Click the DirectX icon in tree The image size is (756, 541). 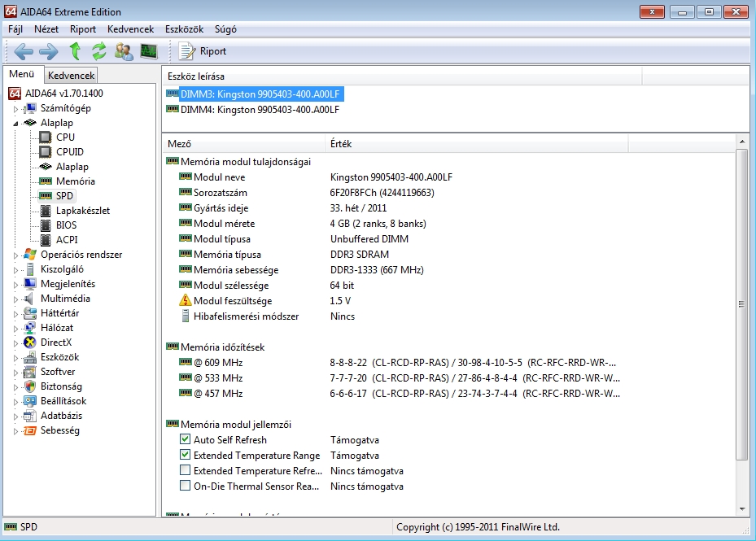point(30,342)
